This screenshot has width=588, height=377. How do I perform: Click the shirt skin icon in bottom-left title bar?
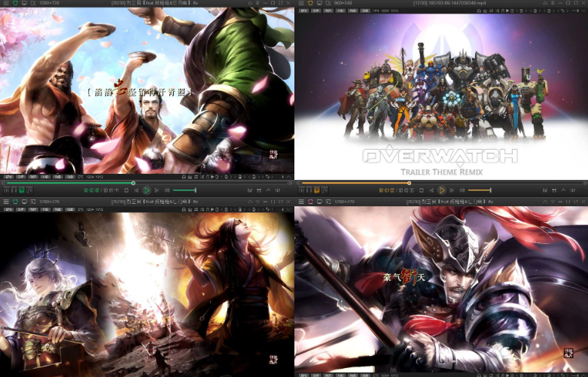[x=14, y=202]
